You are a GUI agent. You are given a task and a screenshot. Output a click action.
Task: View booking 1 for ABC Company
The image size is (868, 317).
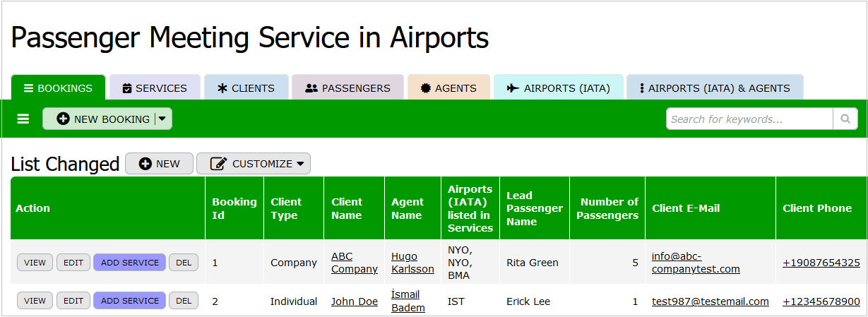point(35,263)
